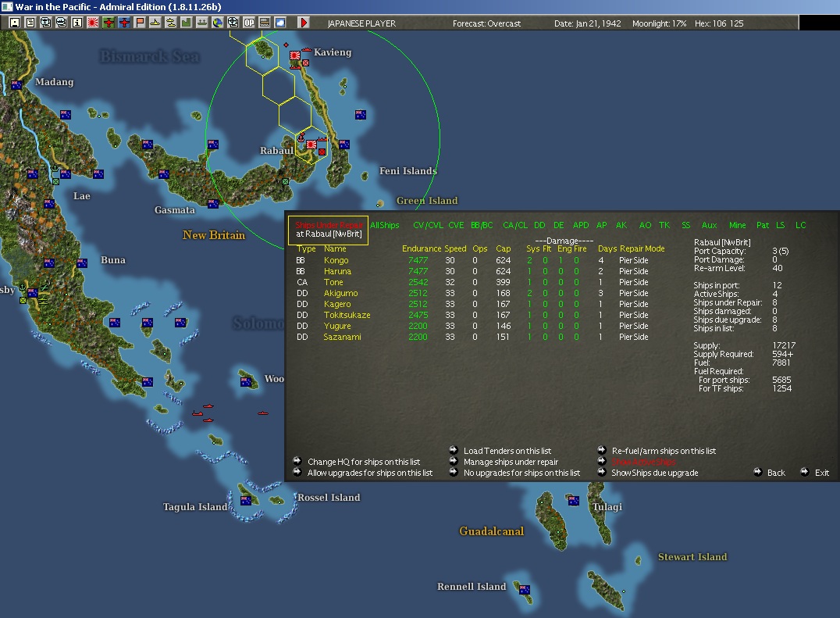Click Re-fuel/arm ships on this list
The height and width of the screenshot is (618, 840).
click(664, 451)
